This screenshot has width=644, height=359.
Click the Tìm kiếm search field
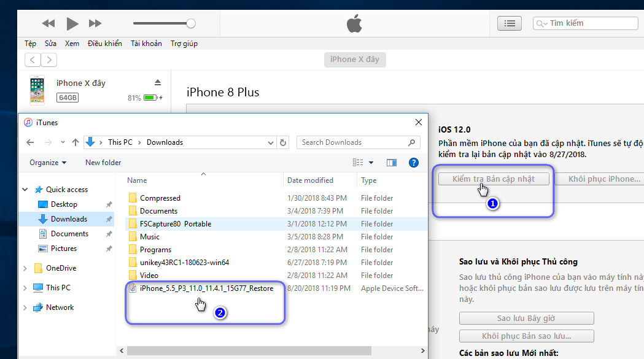tap(585, 23)
